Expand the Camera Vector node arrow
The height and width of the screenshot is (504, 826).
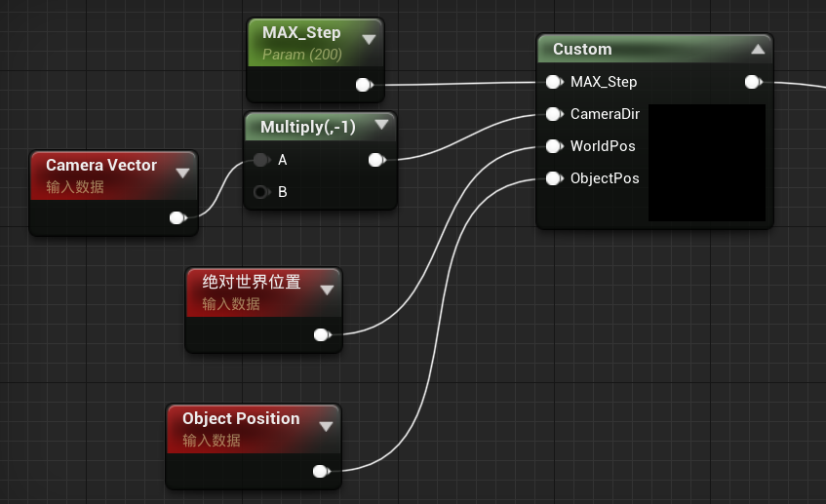coord(182,174)
